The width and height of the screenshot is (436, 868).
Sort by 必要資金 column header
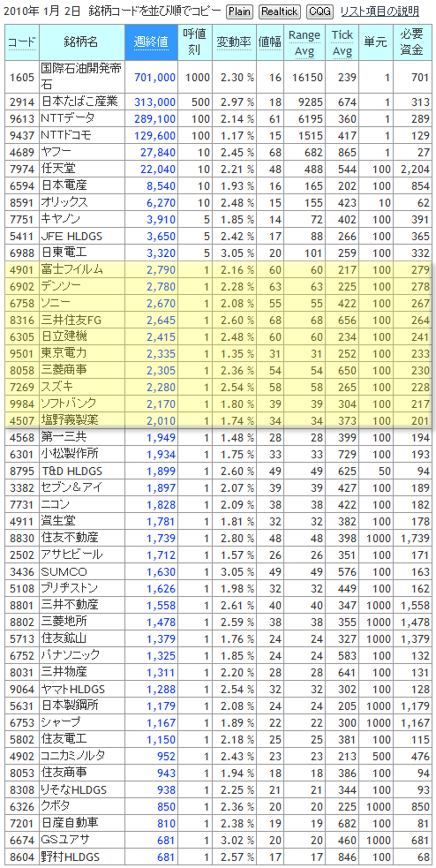coord(411,42)
